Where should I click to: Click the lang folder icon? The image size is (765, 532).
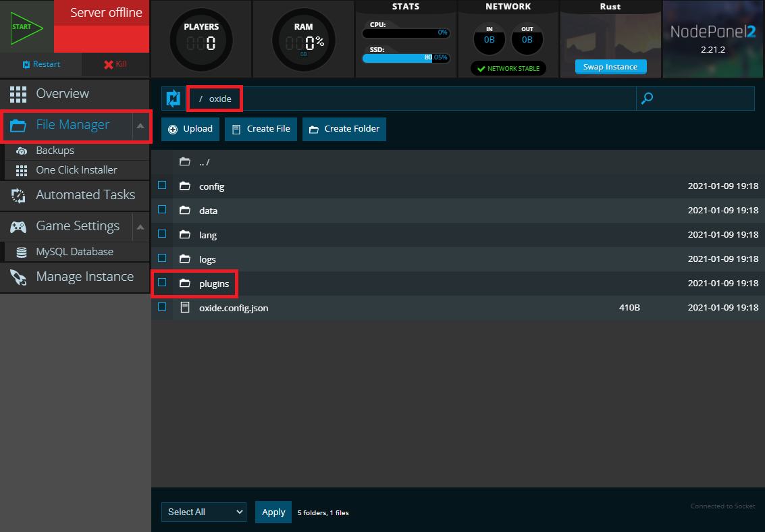(185, 234)
